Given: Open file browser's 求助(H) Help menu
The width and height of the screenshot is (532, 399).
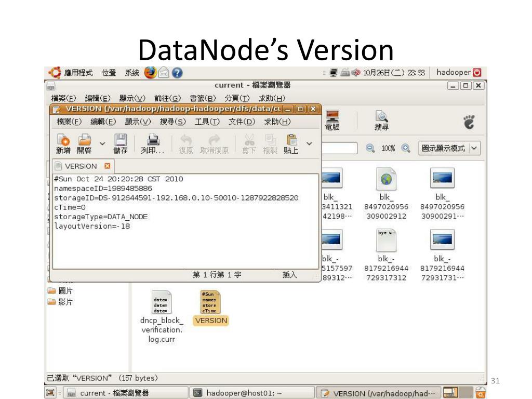Looking at the screenshot, I should pyautogui.click(x=271, y=98).
